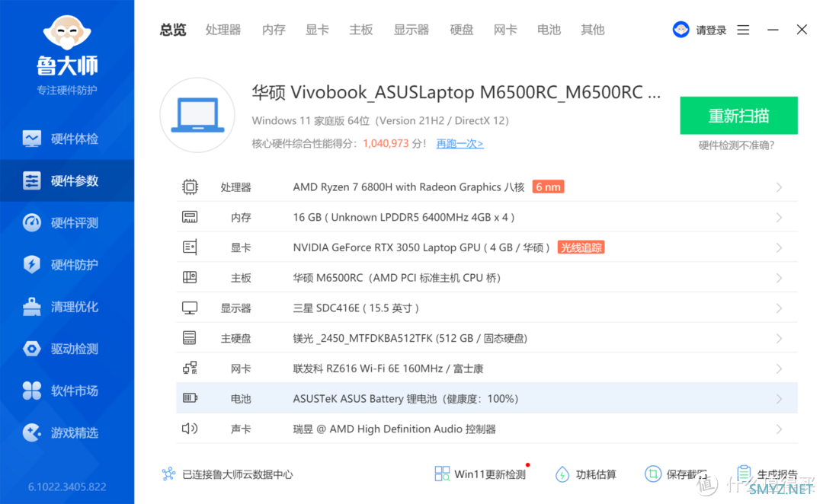The height and width of the screenshot is (504, 823).
Task: Click the cloud data center icon
Action: pos(168,474)
